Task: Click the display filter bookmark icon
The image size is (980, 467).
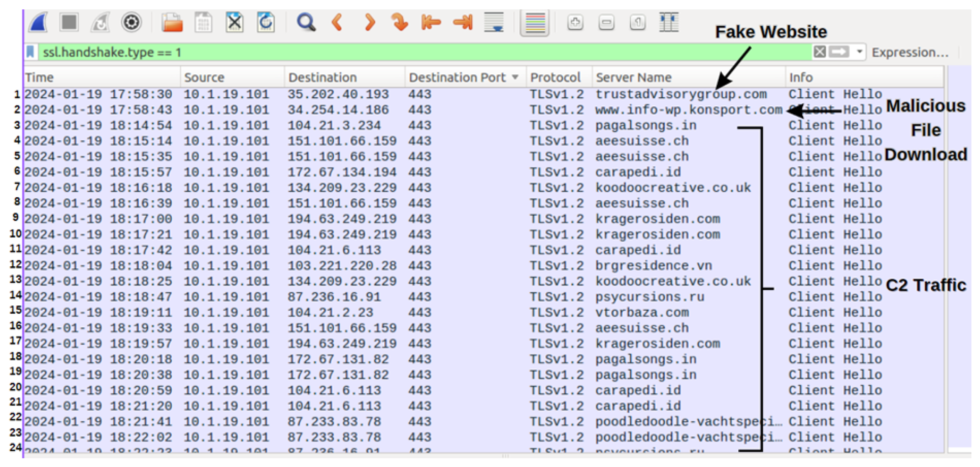Action: click(x=30, y=52)
